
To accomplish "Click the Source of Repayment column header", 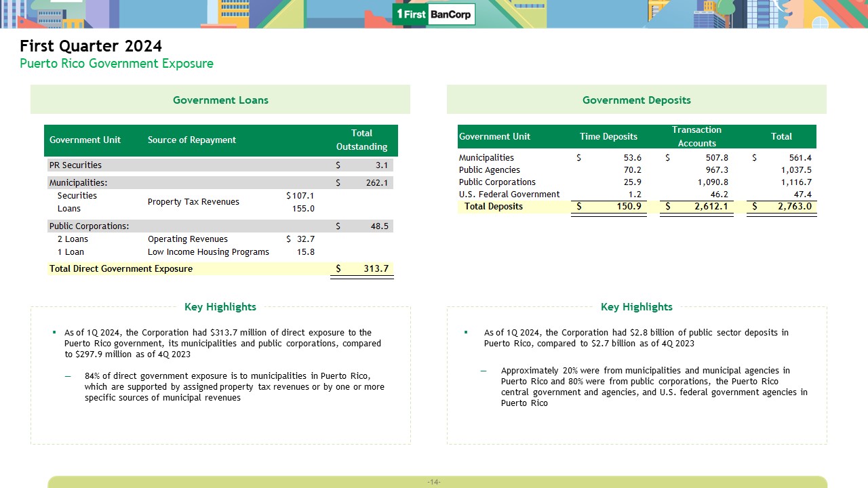I will click(x=192, y=140).
